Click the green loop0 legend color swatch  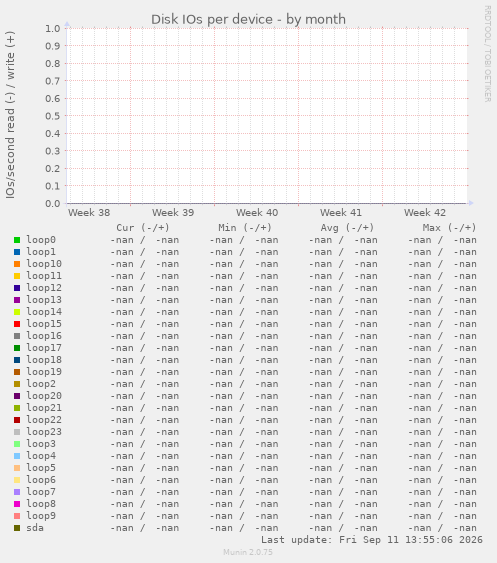click(17, 240)
